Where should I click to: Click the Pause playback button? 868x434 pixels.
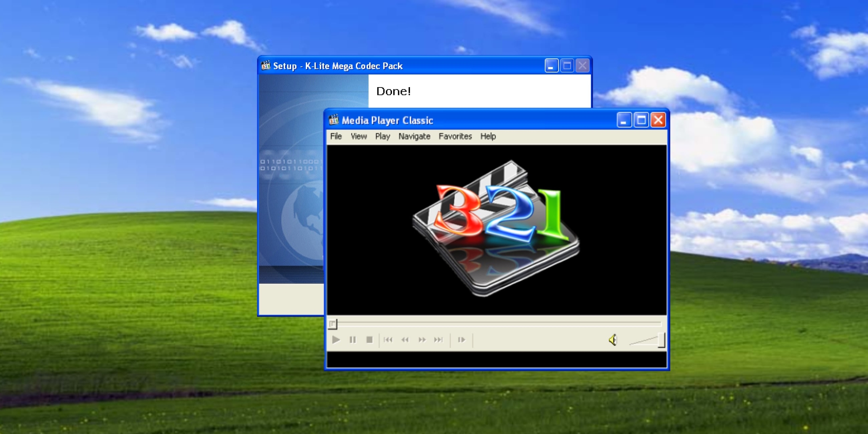353,340
